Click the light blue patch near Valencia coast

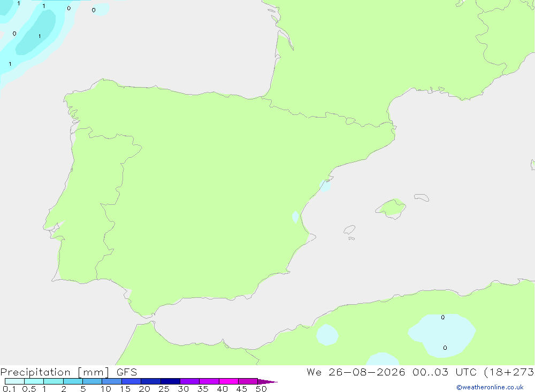tap(295, 217)
